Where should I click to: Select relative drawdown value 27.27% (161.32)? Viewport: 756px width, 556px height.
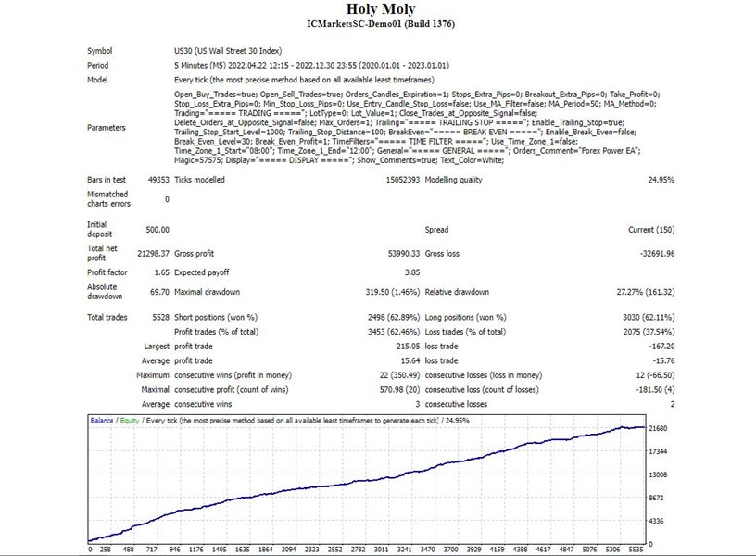[646, 292]
